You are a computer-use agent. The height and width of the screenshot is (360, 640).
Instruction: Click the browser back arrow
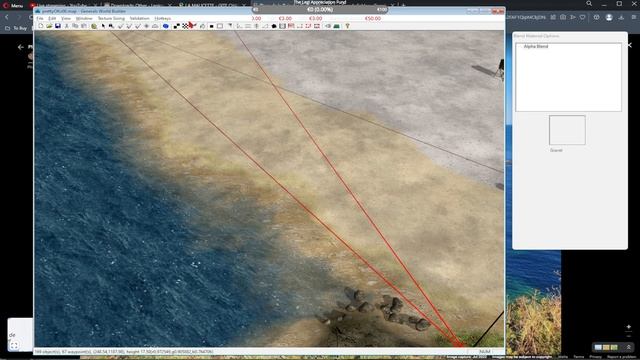point(7,18)
